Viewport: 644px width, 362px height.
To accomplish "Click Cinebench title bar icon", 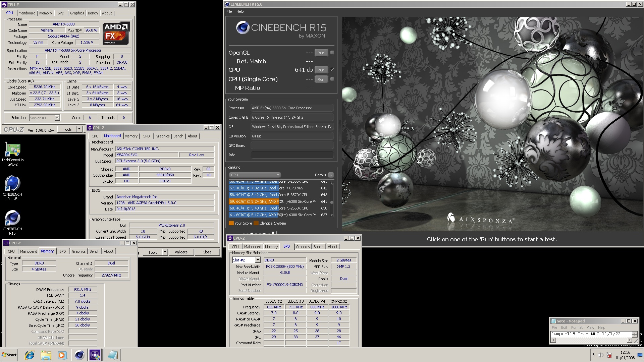I will (227, 4).
